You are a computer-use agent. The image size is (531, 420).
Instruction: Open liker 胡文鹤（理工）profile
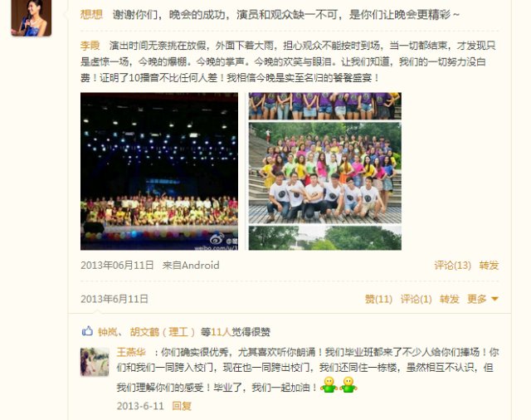[163, 332]
